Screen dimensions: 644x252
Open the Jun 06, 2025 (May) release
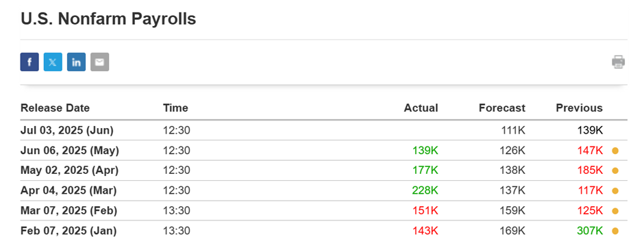click(x=70, y=151)
